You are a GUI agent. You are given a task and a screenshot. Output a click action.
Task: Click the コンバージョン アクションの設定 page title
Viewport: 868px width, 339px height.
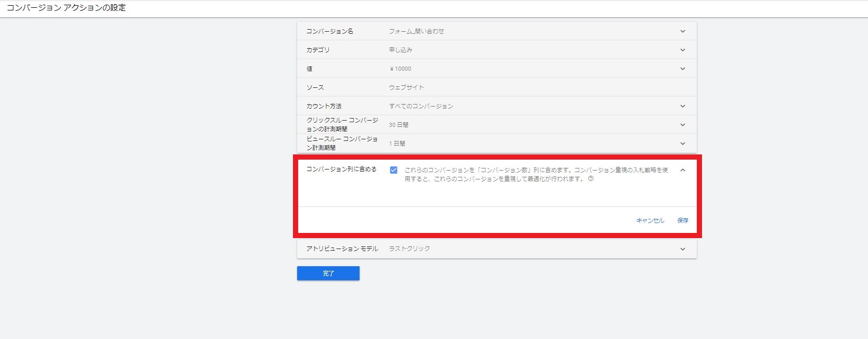[x=66, y=8]
